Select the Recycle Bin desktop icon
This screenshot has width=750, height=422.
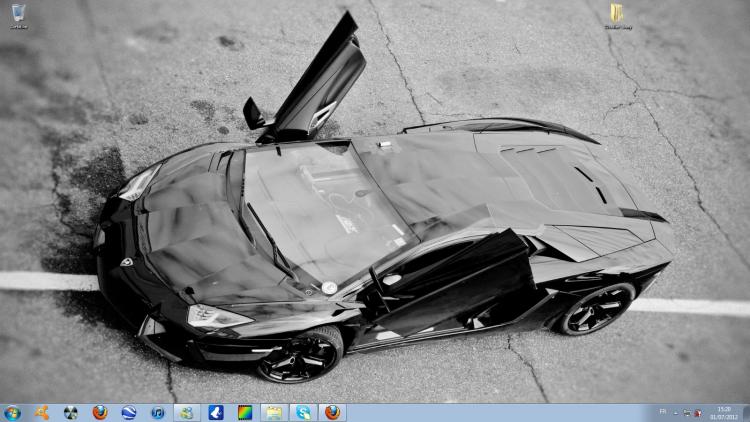click(x=19, y=16)
